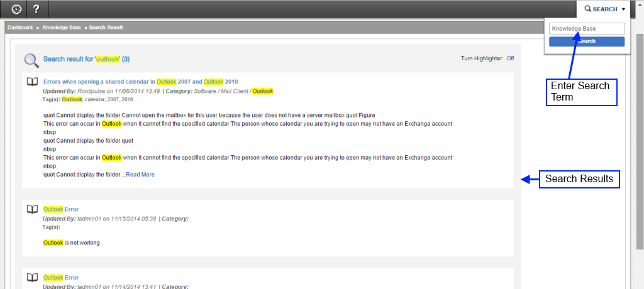Screen dimensions: 644x289
Task: Click Read More link
Action: point(140,175)
